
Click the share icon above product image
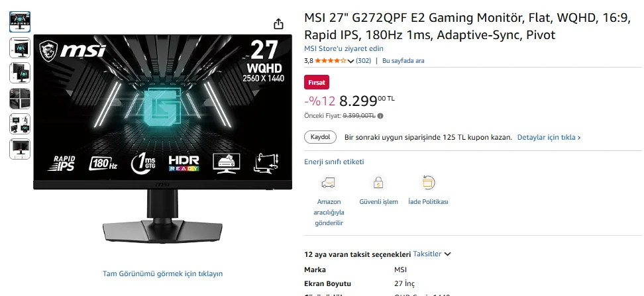click(278, 24)
